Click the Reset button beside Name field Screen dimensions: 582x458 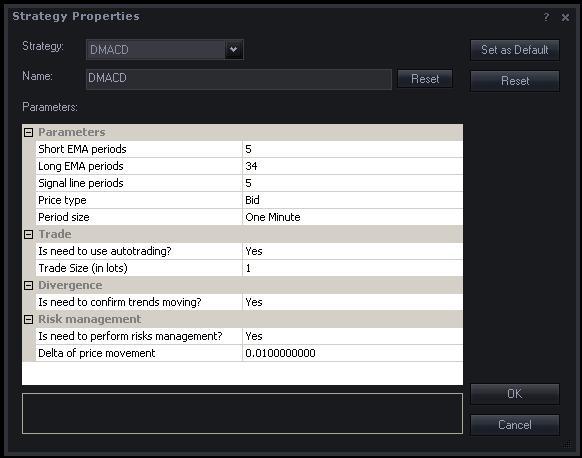(425, 79)
